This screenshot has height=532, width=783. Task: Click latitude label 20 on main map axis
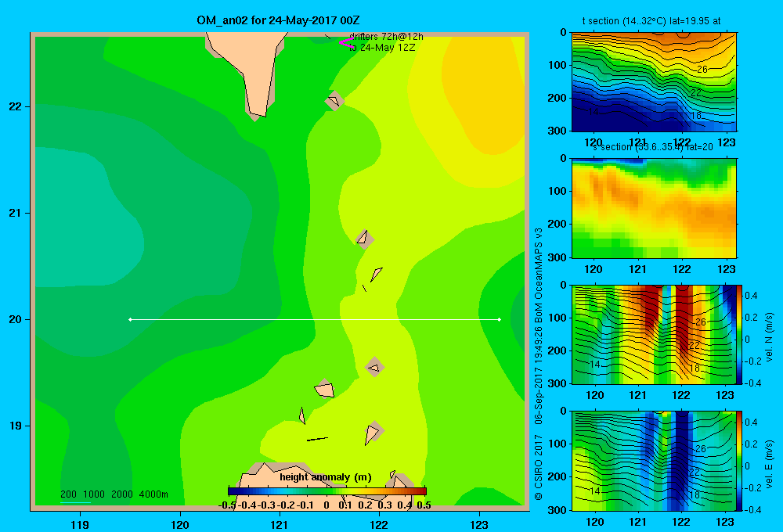pyautogui.click(x=16, y=319)
